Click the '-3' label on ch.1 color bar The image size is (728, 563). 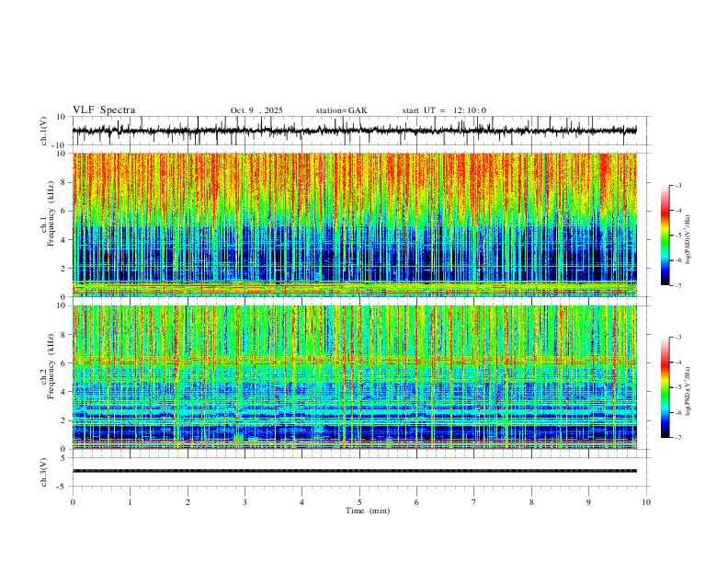click(x=678, y=185)
